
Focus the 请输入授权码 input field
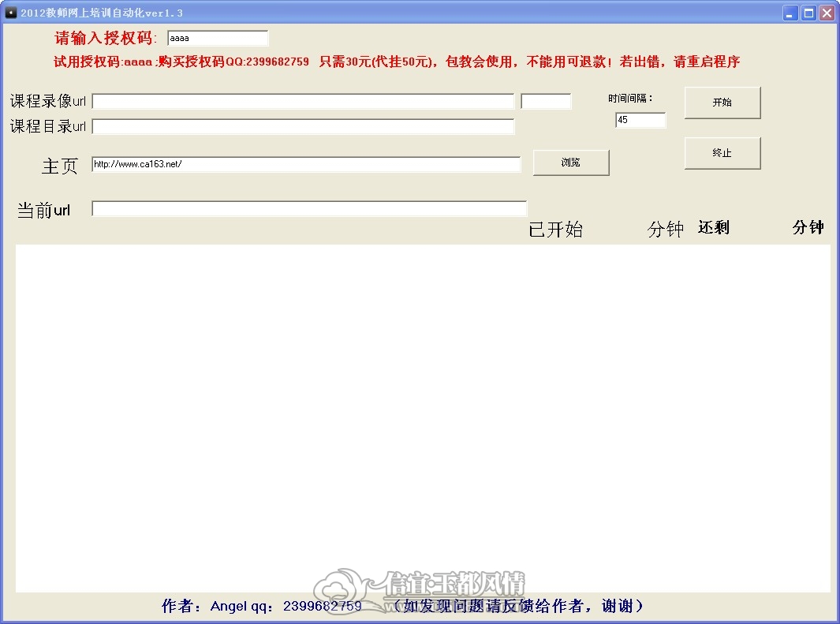218,38
